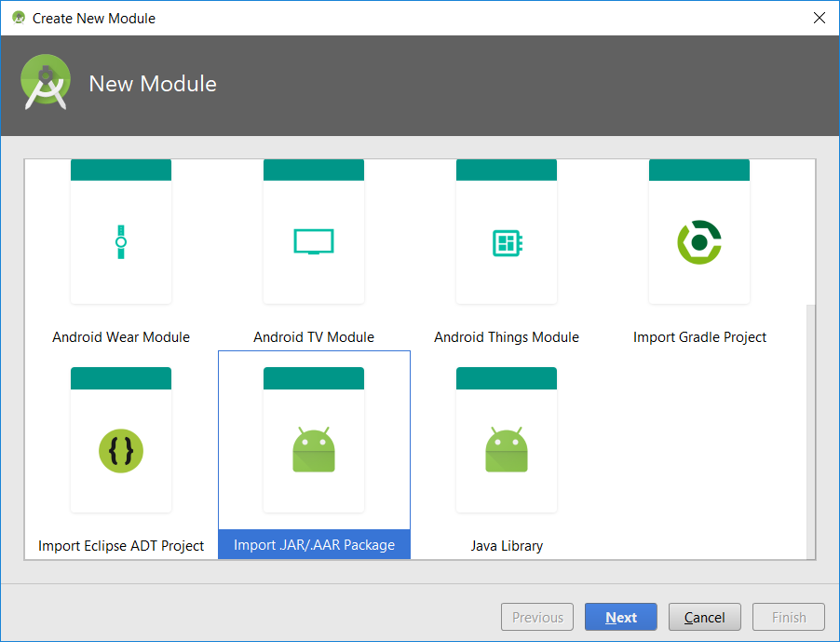Cancel the new module wizard
Screen dimensions: 840x642
[704, 617]
